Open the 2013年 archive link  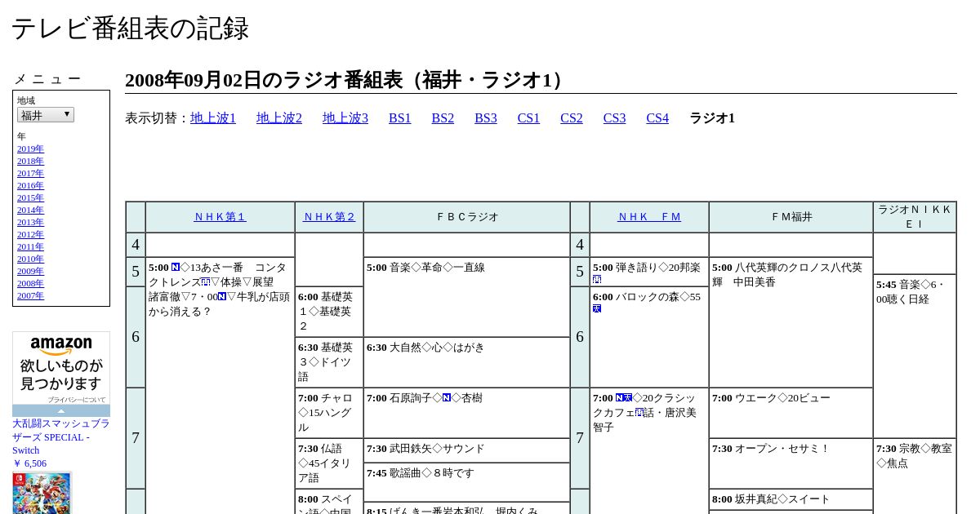click(x=30, y=223)
